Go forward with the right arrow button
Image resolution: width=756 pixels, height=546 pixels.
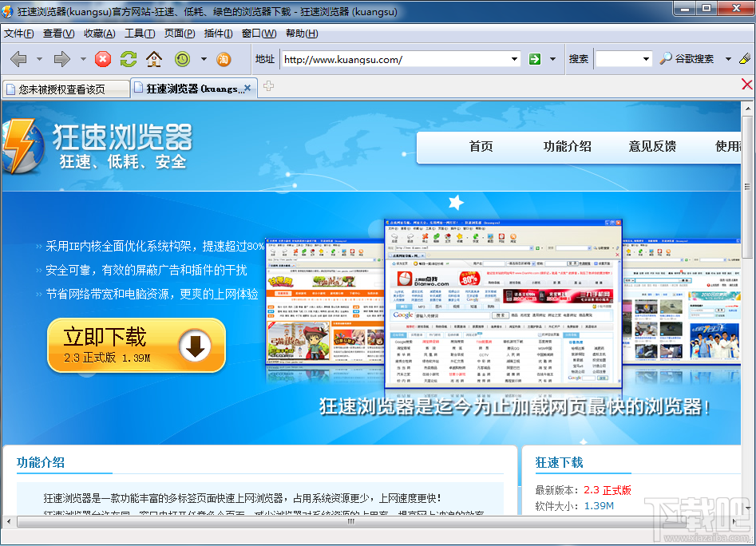coord(62,59)
